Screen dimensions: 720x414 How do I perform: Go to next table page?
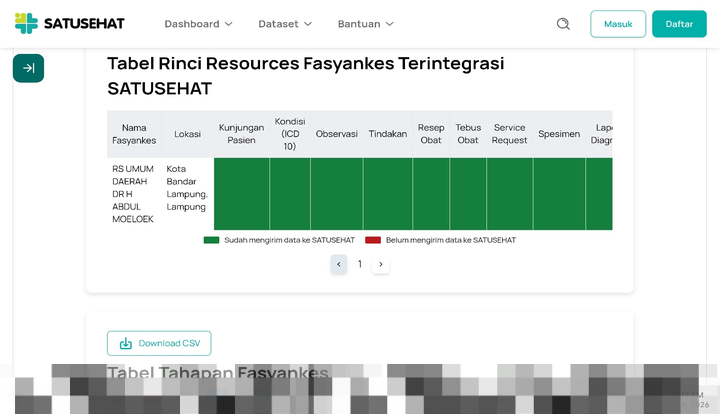coord(381,264)
